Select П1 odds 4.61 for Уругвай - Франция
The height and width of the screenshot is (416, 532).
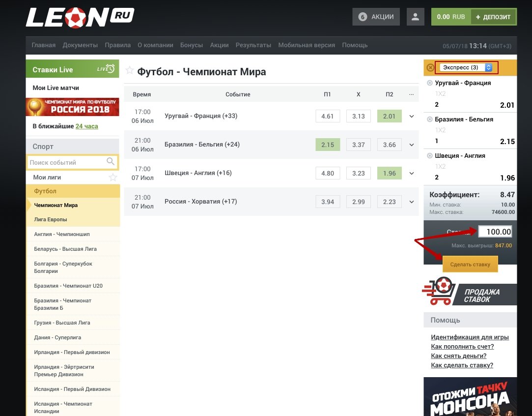(328, 116)
